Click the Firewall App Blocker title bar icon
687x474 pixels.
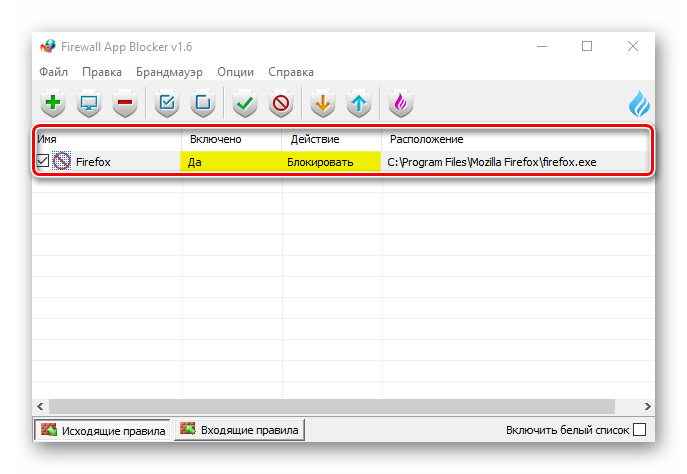coord(48,46)
